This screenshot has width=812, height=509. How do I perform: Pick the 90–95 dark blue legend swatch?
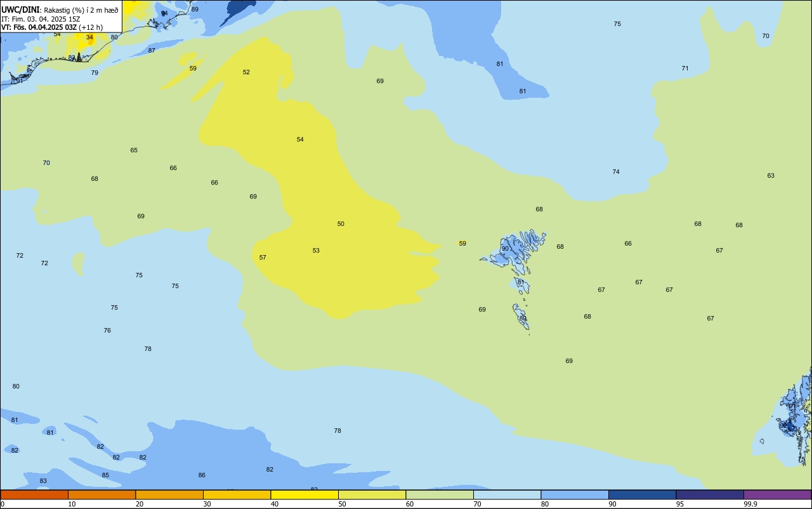tap(642, 494)
